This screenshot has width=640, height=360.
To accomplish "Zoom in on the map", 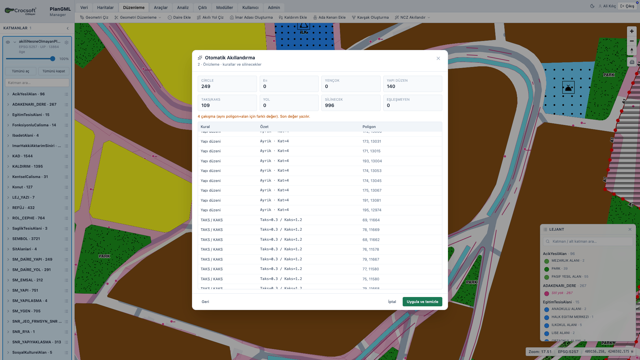I will point(631,31).
